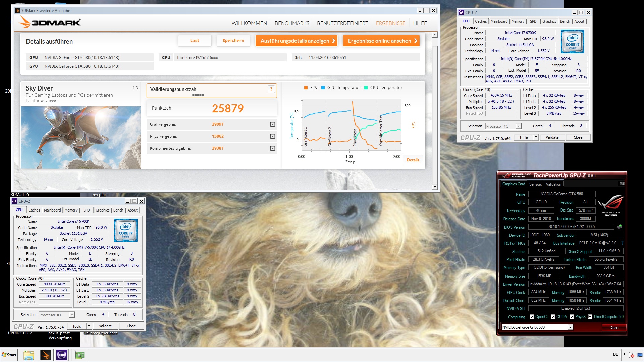Screen dimensions: 644x362
Task: Click the FPS orange legend swatch
Action: 306,88
